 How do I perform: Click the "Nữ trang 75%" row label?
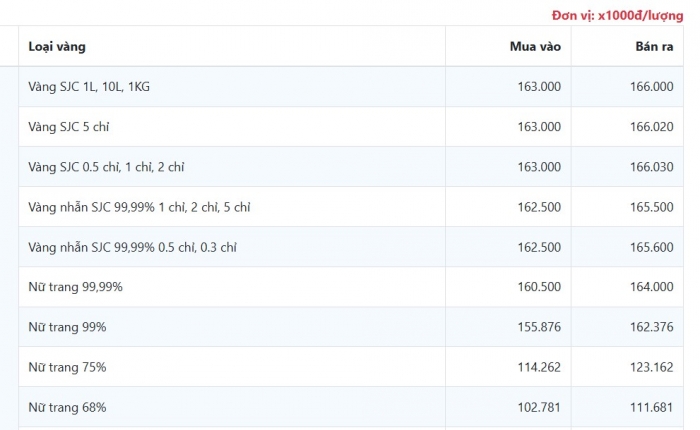click(67, 367)
